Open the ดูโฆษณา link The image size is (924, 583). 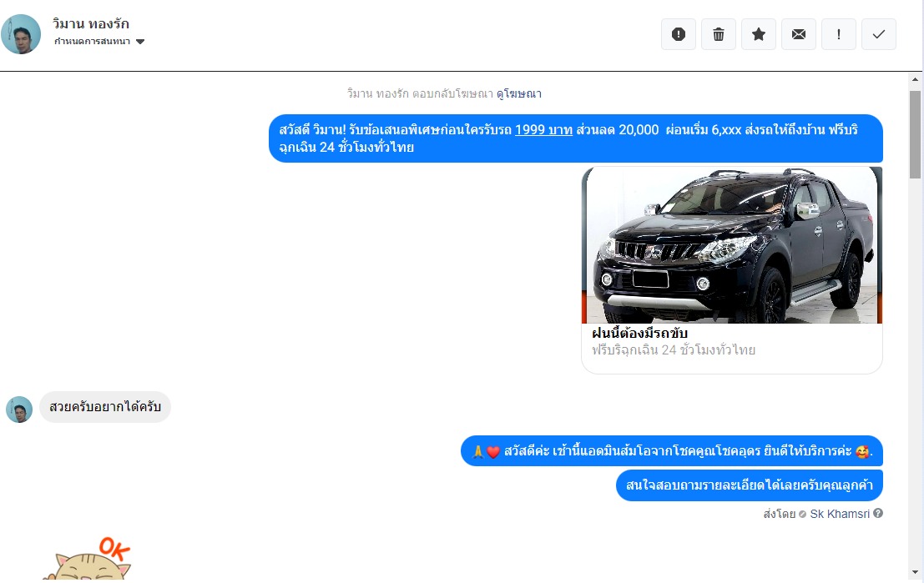pos(519,93)
